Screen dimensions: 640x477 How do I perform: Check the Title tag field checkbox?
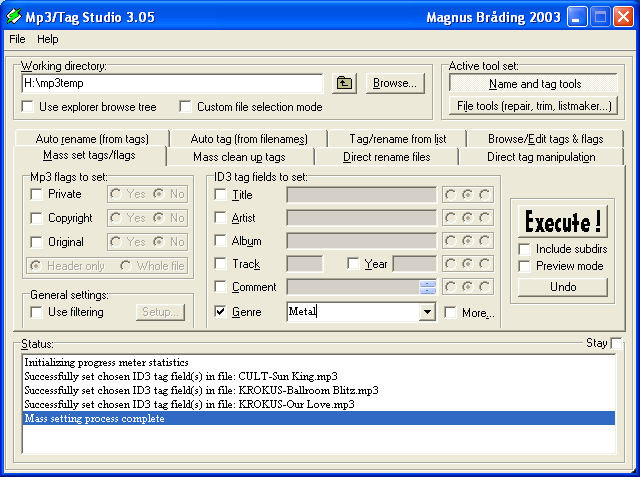pos(221,195)
